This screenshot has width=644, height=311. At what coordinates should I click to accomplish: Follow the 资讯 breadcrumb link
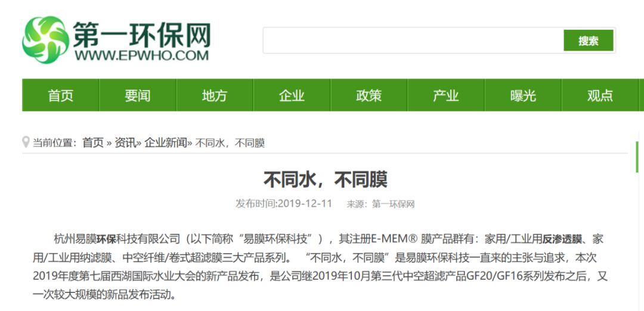point(125,143)
